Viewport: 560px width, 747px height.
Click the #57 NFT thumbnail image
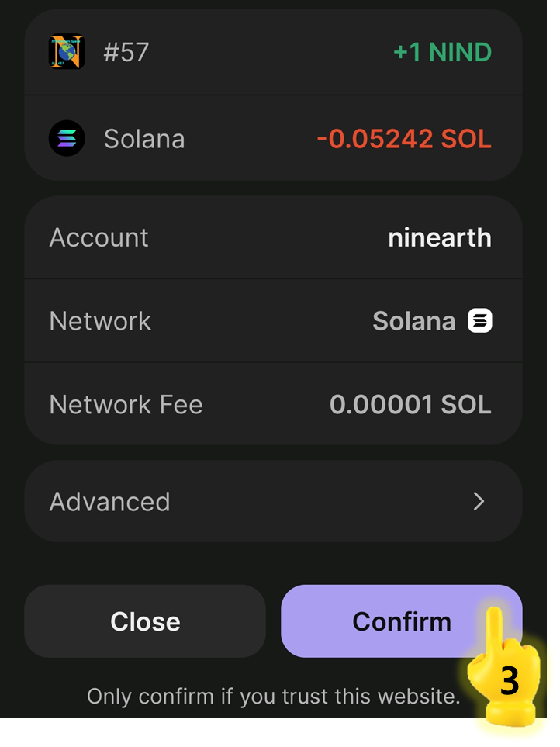tap(67, 52)
